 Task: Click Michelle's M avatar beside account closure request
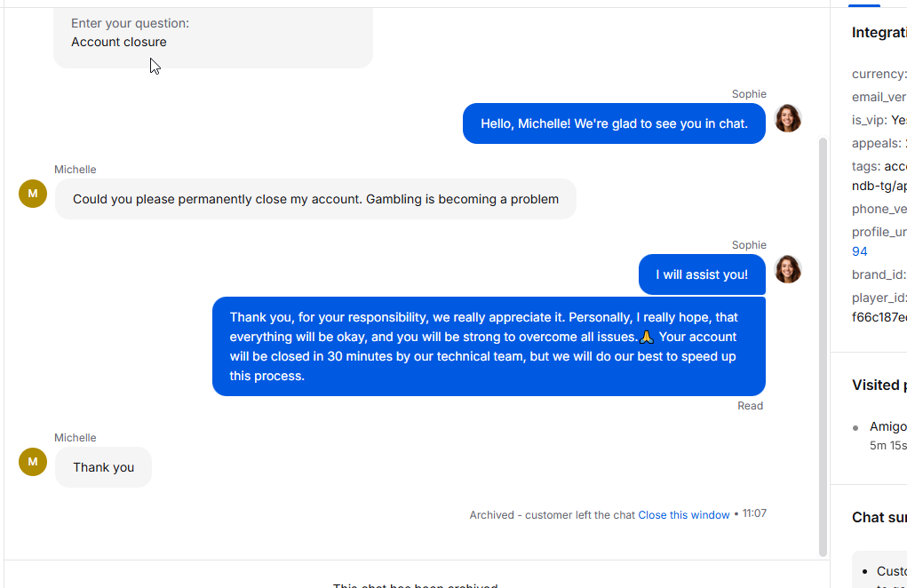tap(33, 194)
